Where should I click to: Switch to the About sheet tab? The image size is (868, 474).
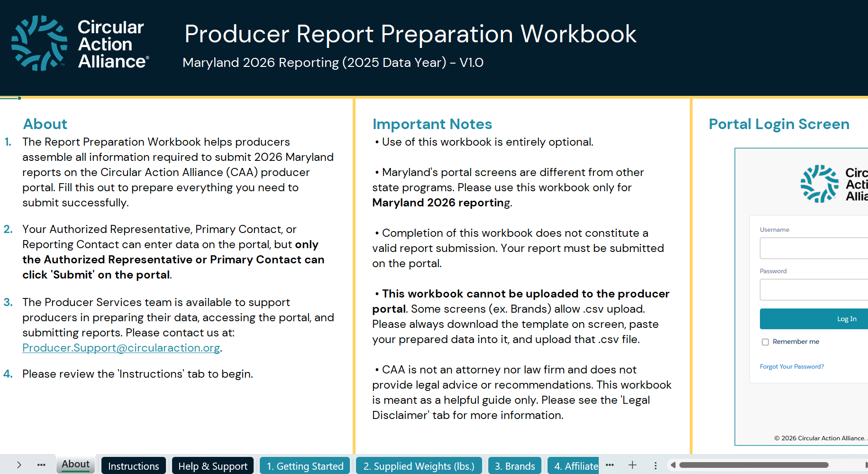[x=75, y=465]
